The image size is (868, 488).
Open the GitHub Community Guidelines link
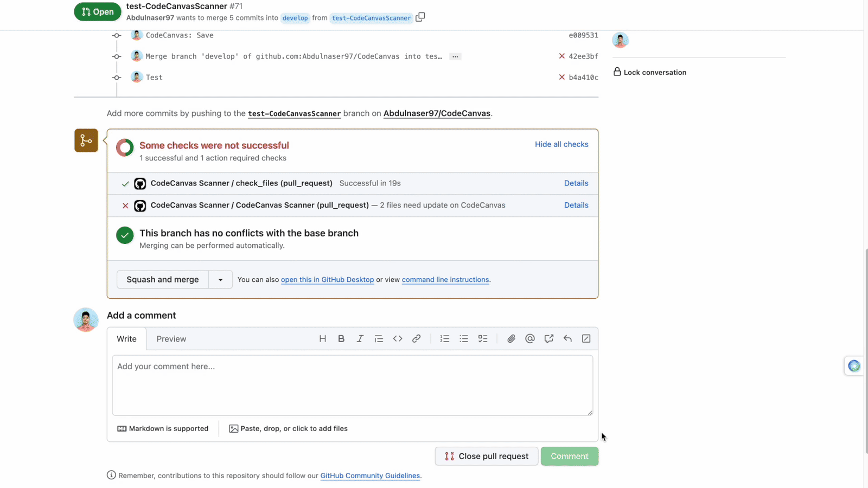pyautogui.click(x=370, y=476)
